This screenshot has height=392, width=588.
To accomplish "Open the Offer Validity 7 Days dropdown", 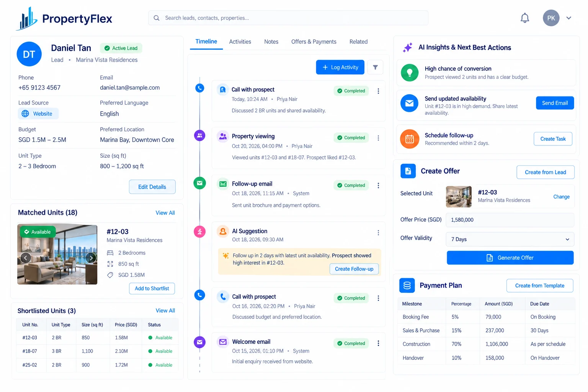I will (x=510, y=239).
